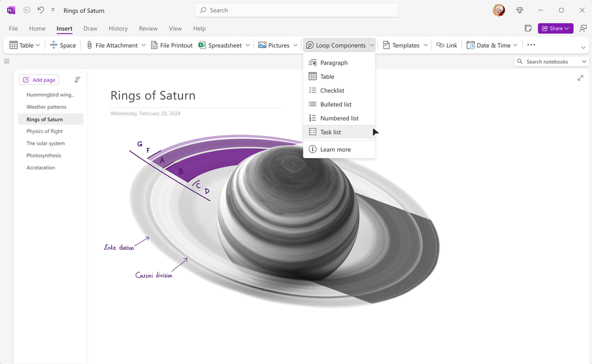
Task: Click the Rings of Saturn page title
Action: 153,95
